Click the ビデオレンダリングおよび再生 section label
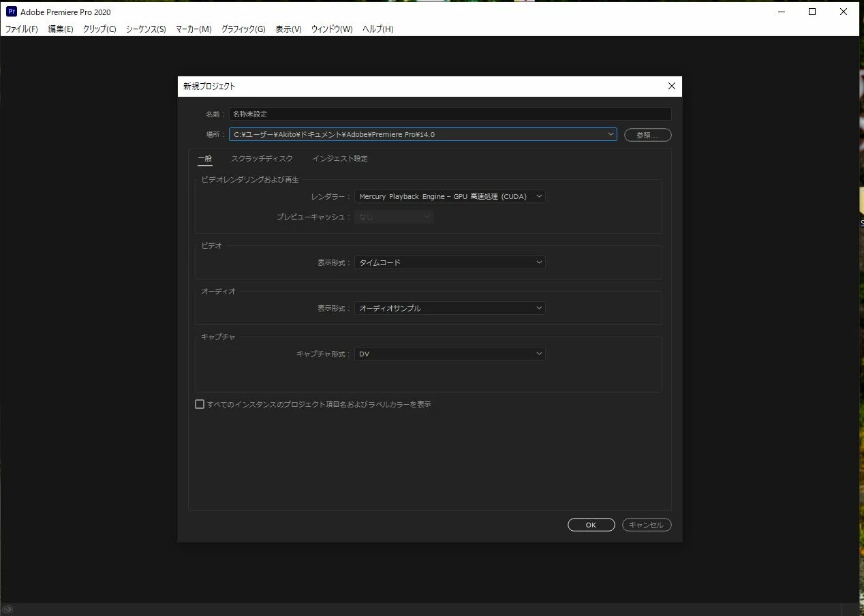864x616 pixels. pos(250,180)
